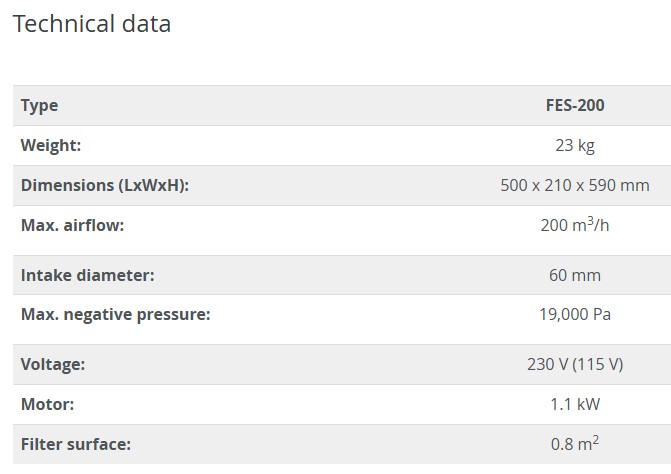Image resolution: width=671 pixels, height=474 pixels.
Task: Click the 23 kg weight value
Action: [575, 145]
